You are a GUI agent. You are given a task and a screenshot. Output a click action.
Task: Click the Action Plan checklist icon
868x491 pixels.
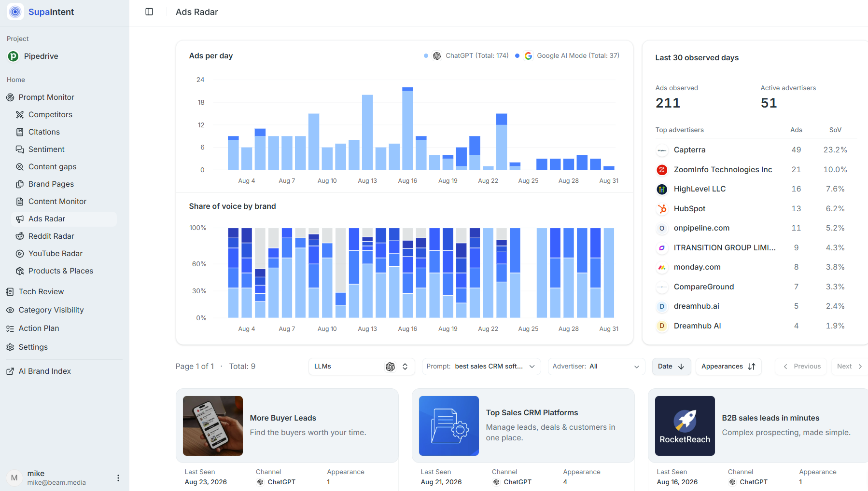(10, 328)
